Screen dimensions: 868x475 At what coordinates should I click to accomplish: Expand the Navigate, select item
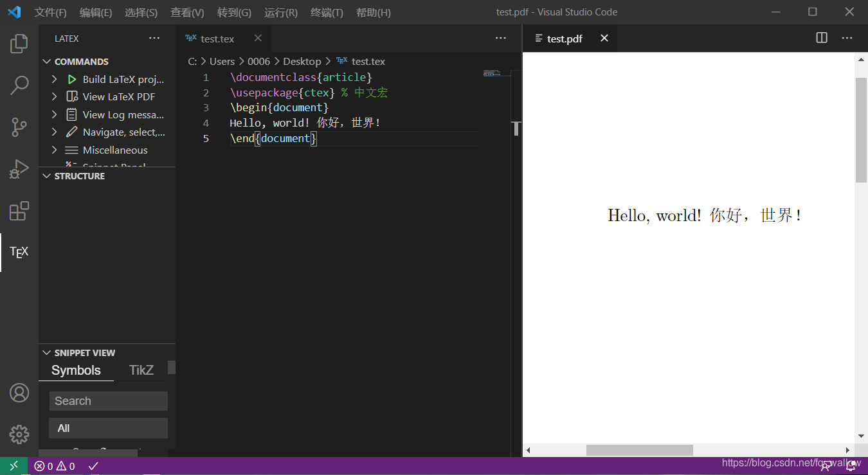(x=55, y=132)
